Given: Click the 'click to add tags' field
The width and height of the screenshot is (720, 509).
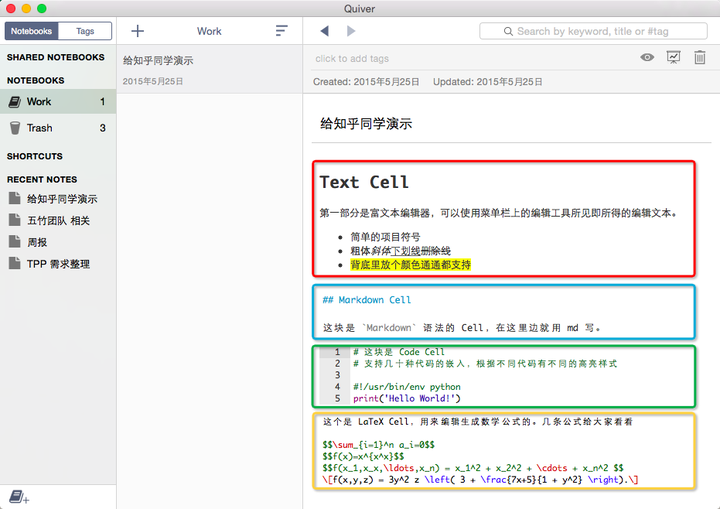Looking at the screenshot, I should [x=352, y=58].
